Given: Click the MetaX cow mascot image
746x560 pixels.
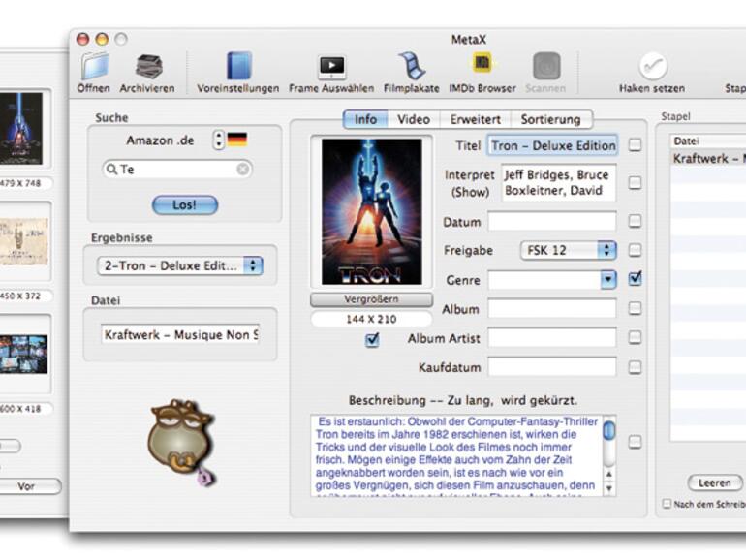Looking at the screenshot, I should pos(181,443).
